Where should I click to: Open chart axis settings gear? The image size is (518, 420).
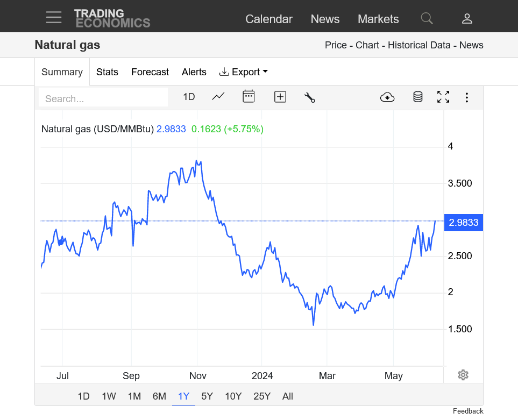click(x=463, y=375)
